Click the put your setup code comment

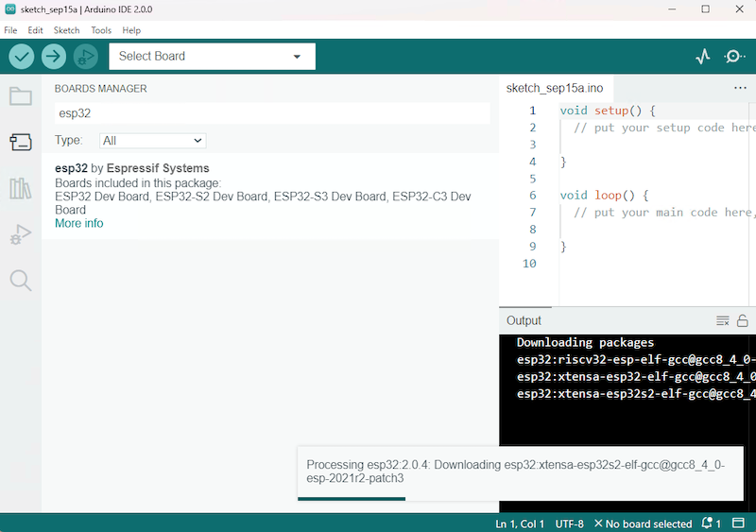tap(664, 128)
